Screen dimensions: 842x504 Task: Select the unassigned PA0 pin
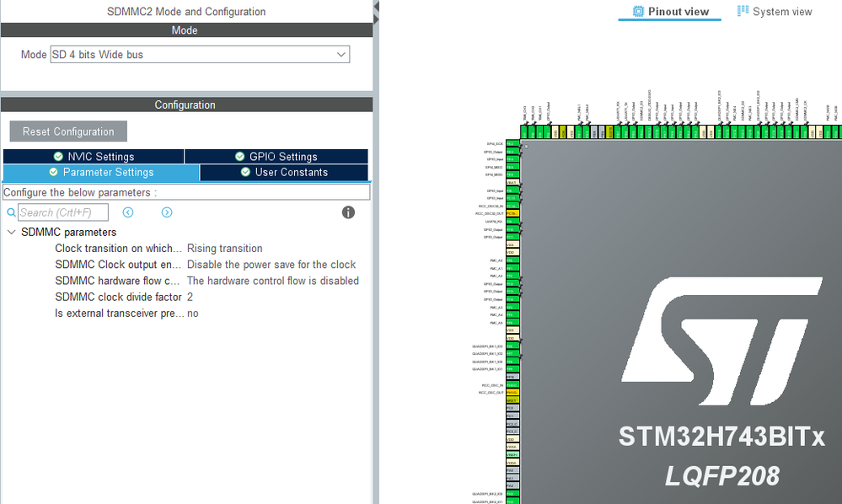[512, 470]
